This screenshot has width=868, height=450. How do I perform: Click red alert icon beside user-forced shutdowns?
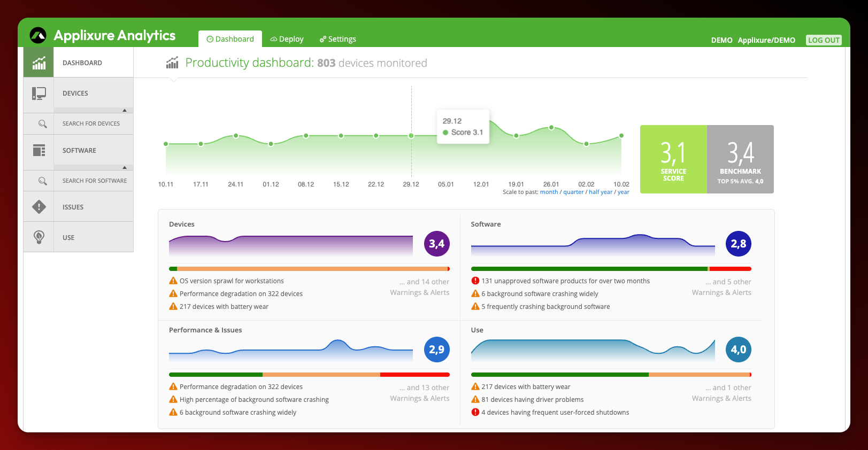click(475, 412)
